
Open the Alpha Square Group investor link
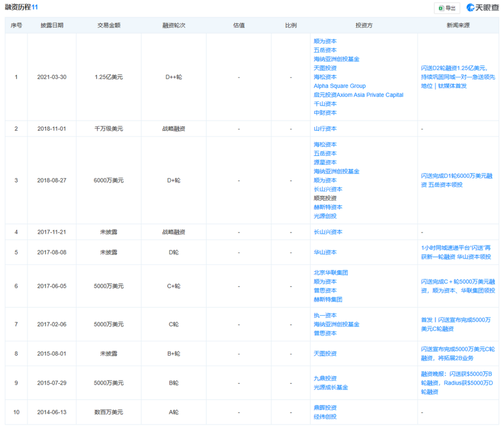[x=339, y=86]
